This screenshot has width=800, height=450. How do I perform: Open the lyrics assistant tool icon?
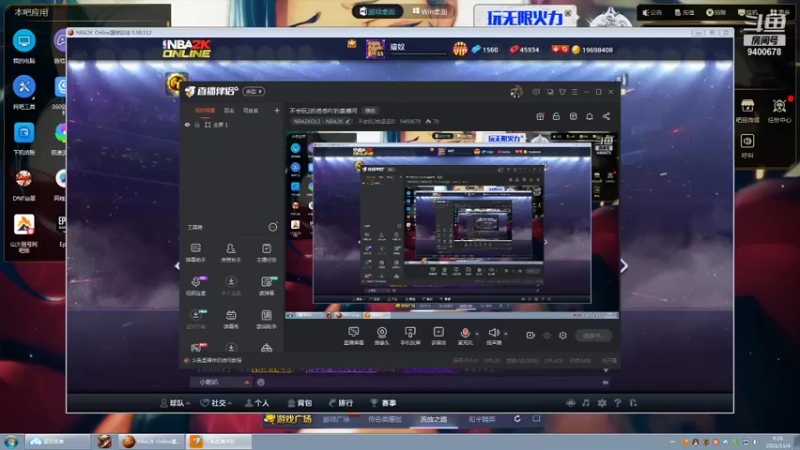266,319
